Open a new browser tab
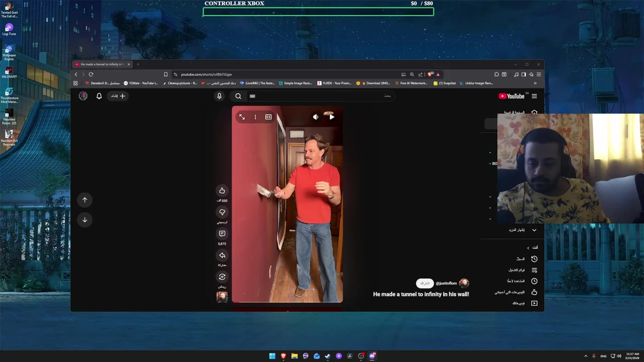644x362 pixels. point(138,64)
